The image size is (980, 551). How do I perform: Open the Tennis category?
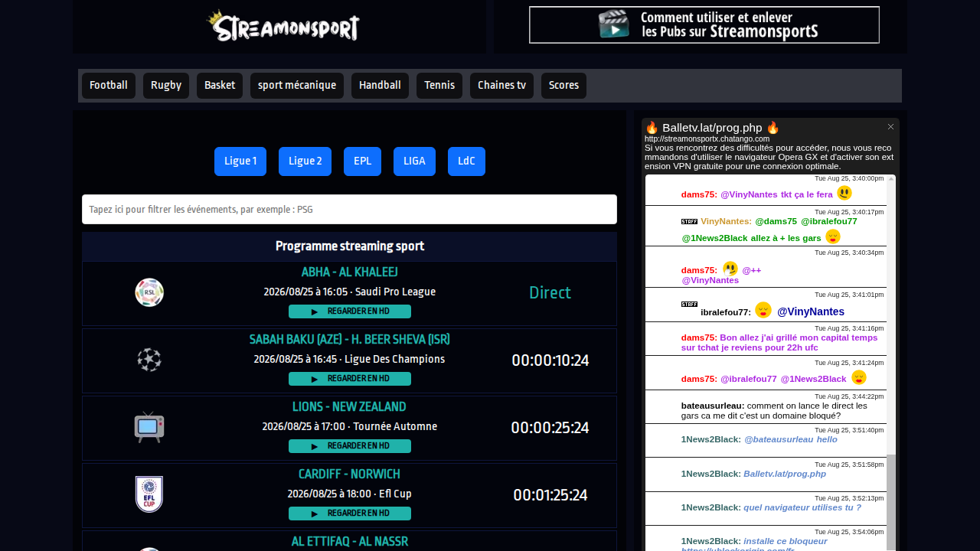click(x=439, y=86)
